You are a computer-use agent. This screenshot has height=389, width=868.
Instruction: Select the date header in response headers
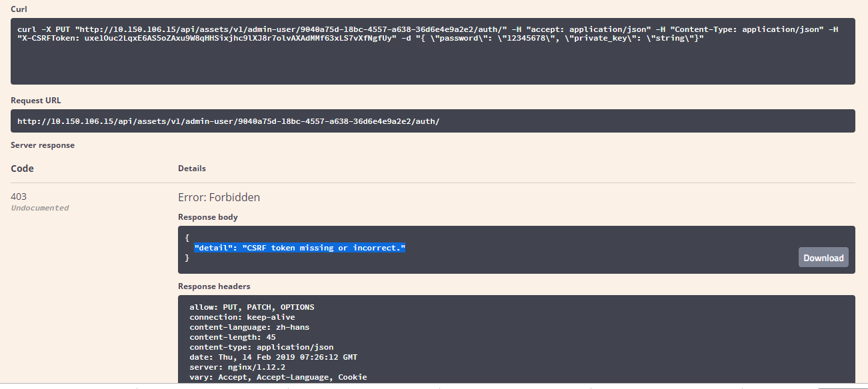(x=273, y=357)
